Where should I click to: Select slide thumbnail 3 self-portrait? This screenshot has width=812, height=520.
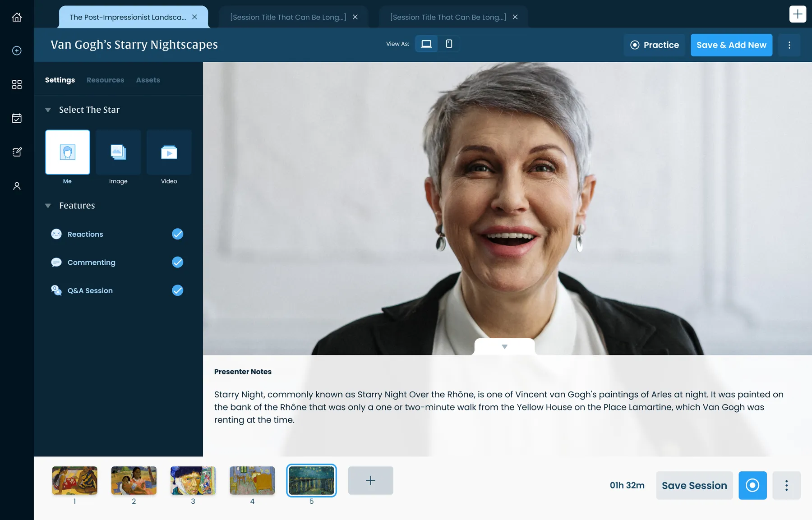(193, 480)
